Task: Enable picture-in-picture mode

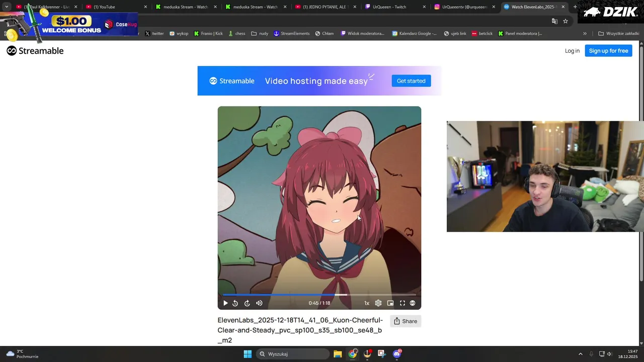Action: (390, 303)
